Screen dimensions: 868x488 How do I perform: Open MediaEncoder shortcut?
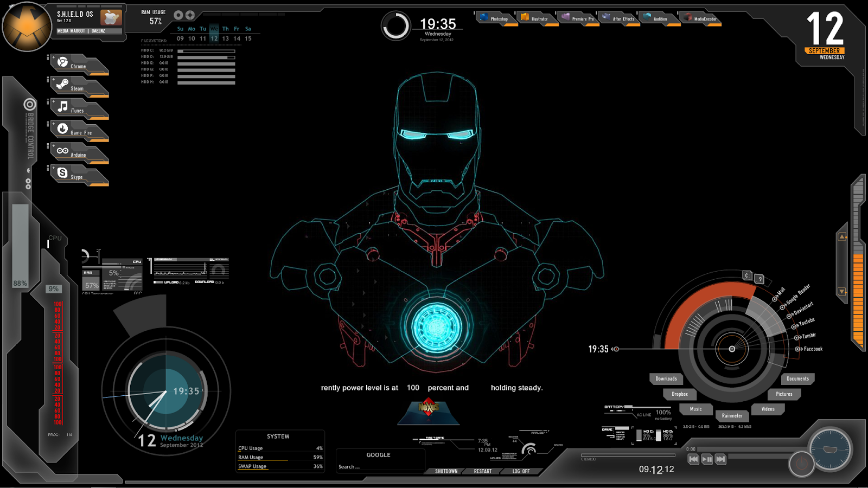[701, 18]
